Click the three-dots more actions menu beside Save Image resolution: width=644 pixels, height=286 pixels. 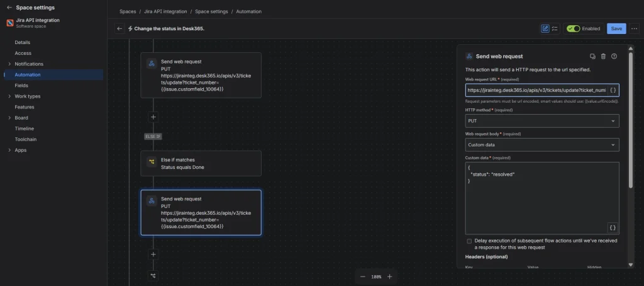635,29
